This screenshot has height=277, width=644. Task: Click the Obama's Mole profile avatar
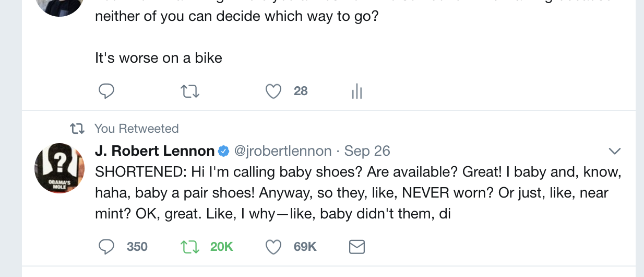[59, 168]
